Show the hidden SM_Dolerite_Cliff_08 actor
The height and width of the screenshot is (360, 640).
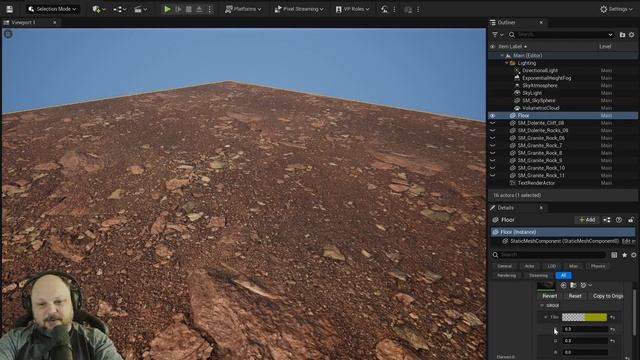click(x=493, y=123)
